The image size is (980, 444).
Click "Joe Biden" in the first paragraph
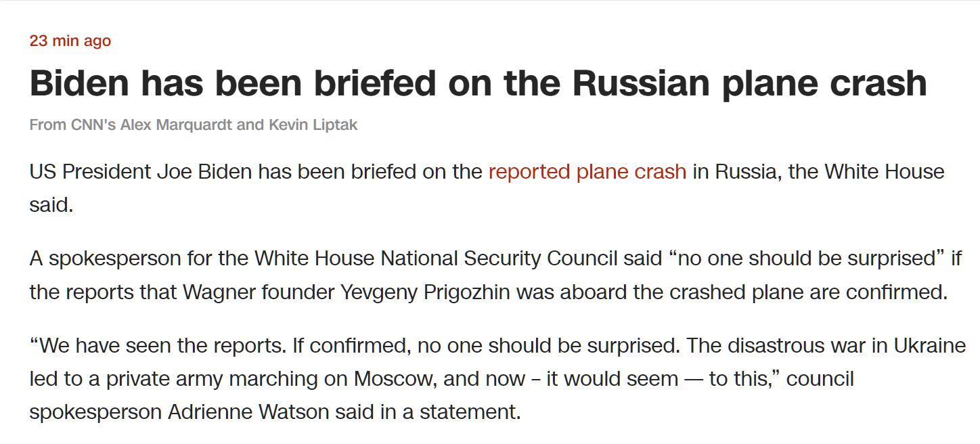point(204,172)
